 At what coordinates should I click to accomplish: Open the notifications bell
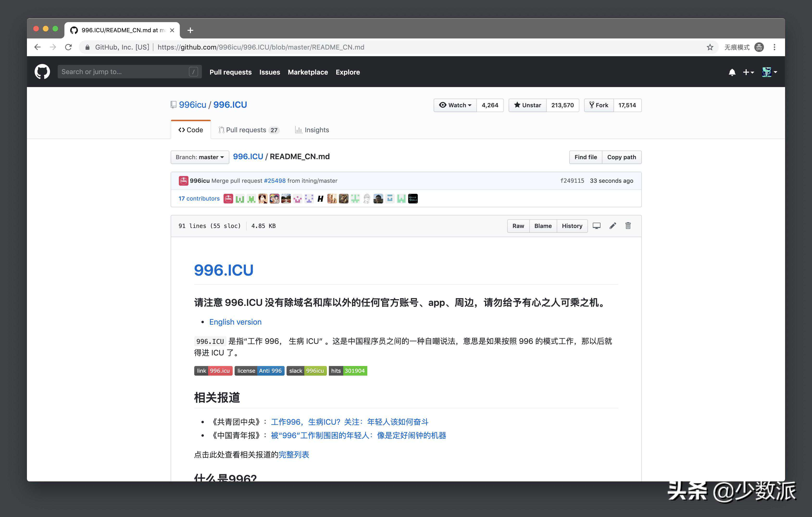point(732,72)
